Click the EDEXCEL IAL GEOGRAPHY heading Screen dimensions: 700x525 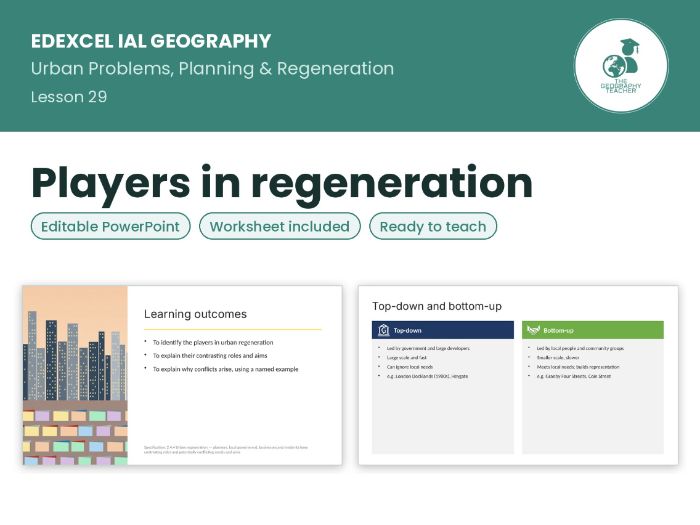[x=151, y=41]
